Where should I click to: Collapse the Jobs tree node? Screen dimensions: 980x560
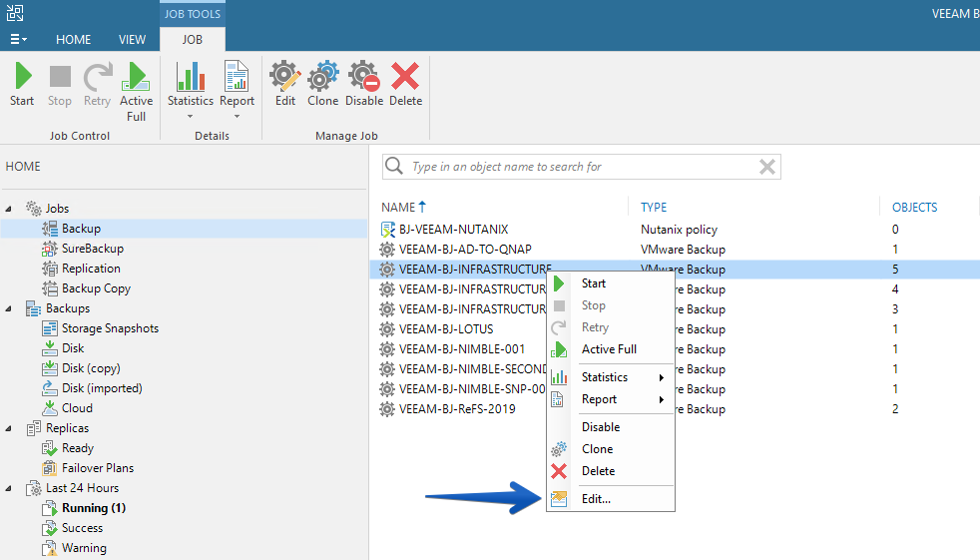click(x=9, y=209)
